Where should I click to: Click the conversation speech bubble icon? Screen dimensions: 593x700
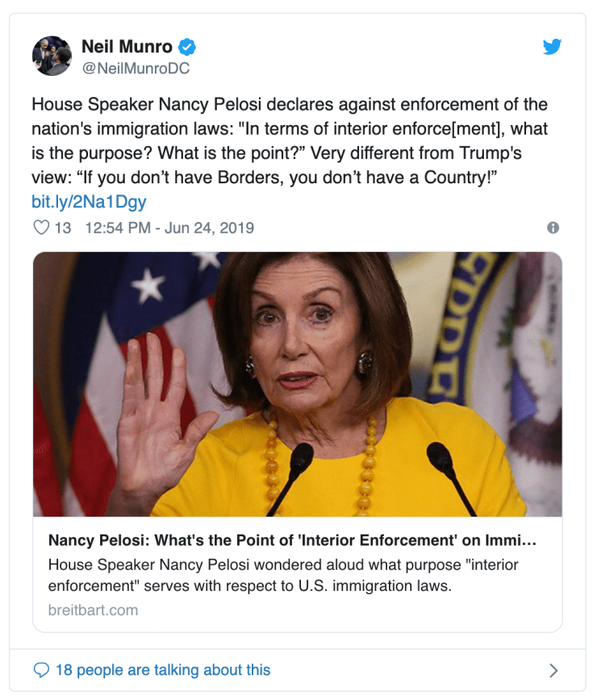click(x=42, y=669)
